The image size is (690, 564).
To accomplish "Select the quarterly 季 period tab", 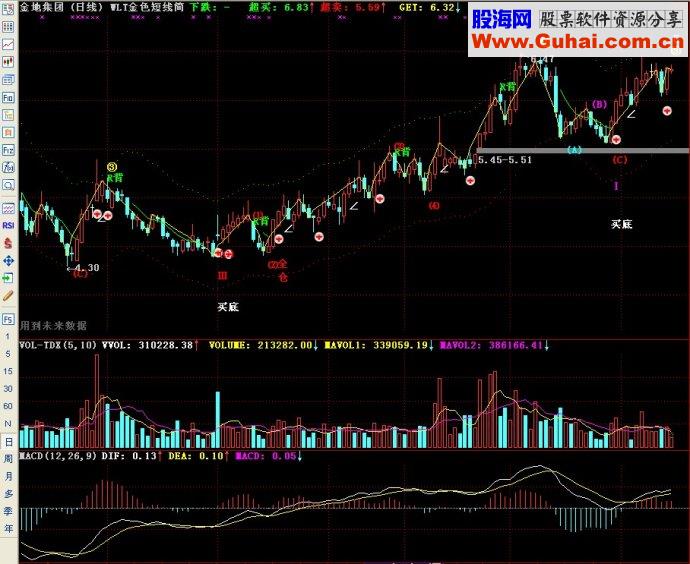I will point(8,511).
